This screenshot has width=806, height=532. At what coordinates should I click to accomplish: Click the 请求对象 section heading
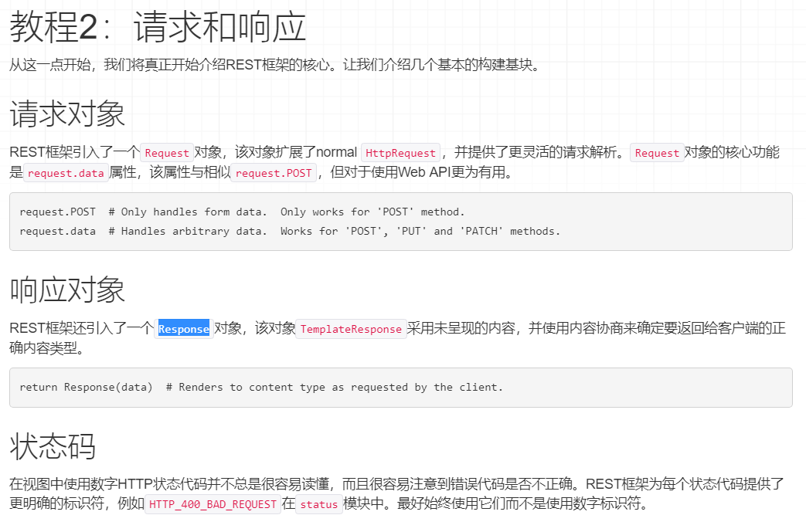pyautogui.click(x=67, y=114)
